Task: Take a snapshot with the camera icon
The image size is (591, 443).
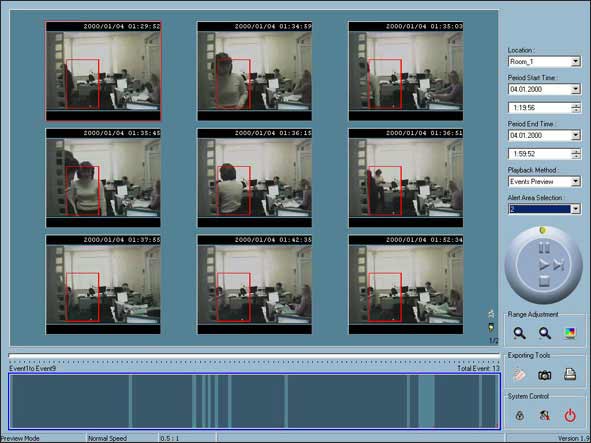Action: (x=544, y=375)
